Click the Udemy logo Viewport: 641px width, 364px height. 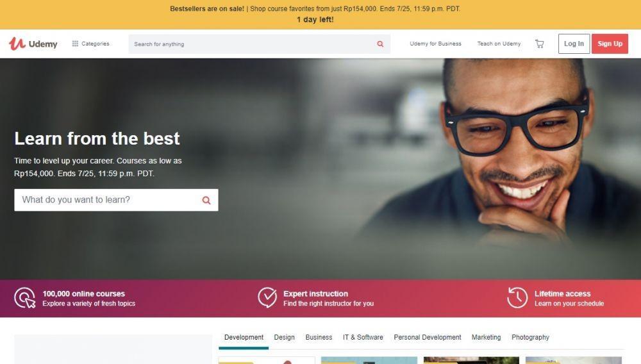pyautogui.click(x=33, y=44)
